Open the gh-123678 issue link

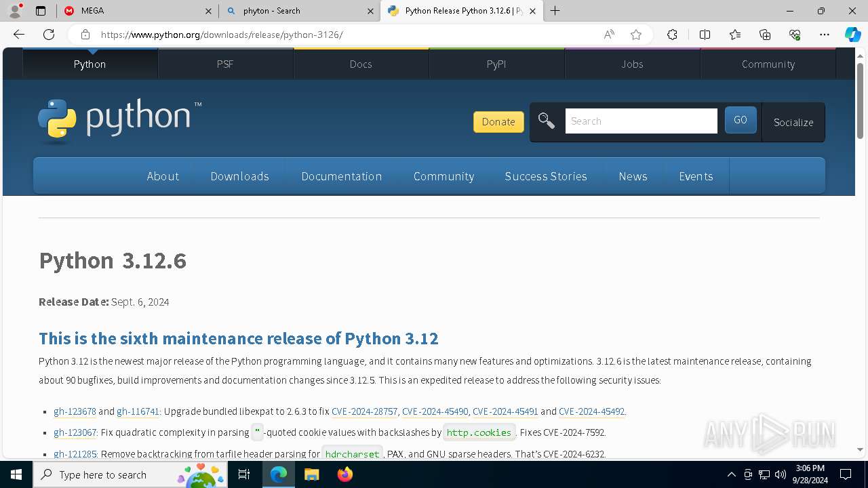pos(75,411)
